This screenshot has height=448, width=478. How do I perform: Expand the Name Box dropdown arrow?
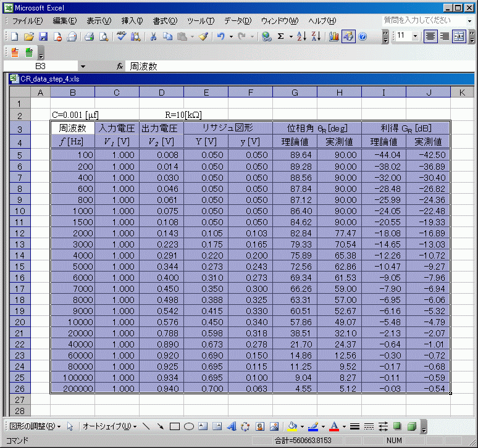(83, 66)
